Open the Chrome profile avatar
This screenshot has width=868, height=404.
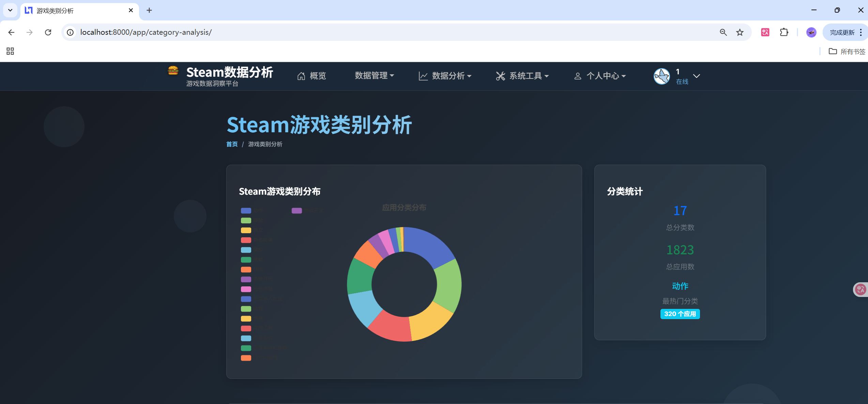point(811,32)
